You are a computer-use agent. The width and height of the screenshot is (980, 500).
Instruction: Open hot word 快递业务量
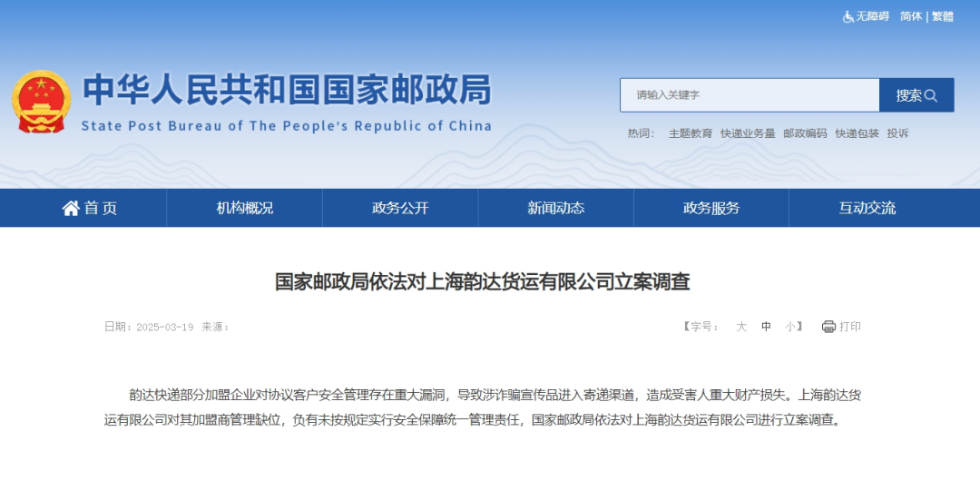tap(748, 133)
